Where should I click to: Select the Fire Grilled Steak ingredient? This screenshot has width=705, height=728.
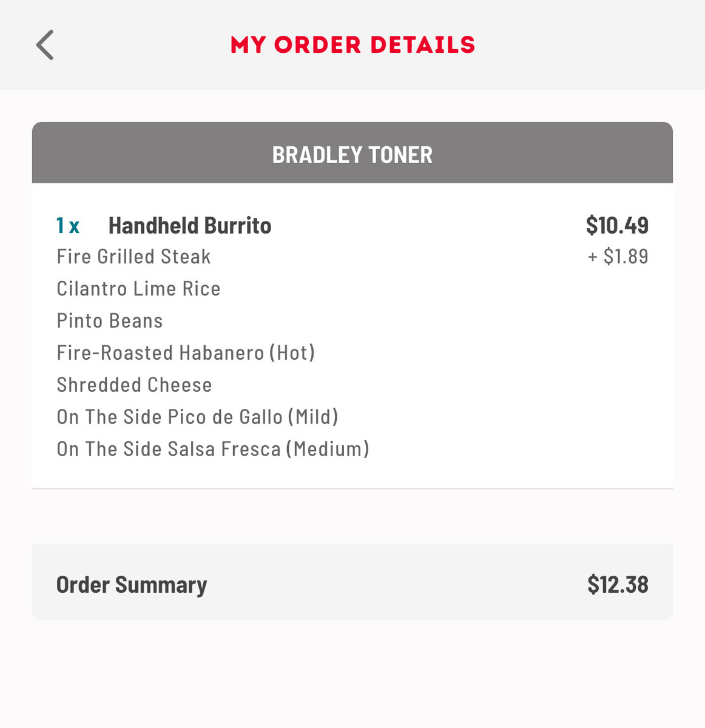click(x=133, y=257)
